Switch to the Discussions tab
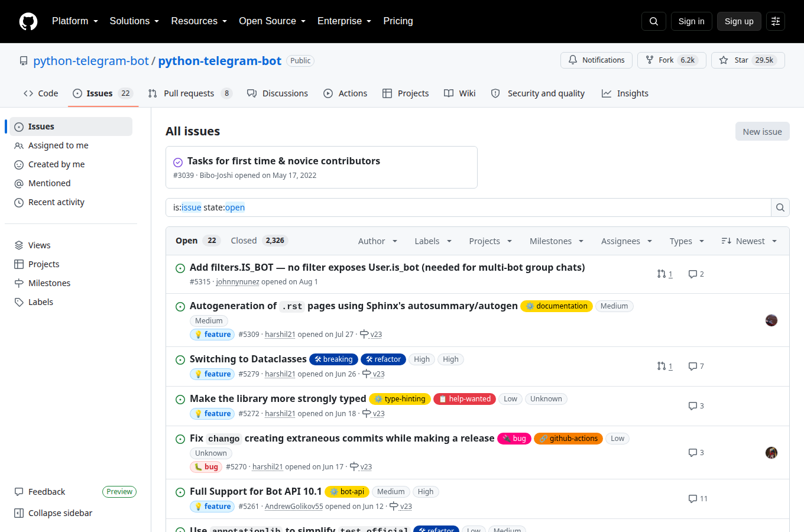This screenshot has width=804, height=532. [277, 93]
